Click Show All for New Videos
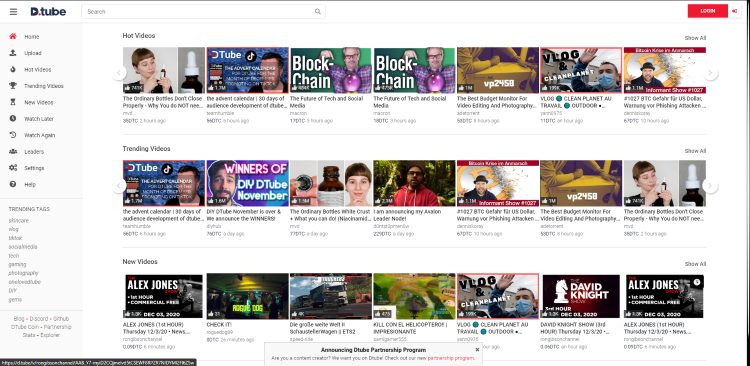Screen dimensions: 750x366 coord(695,264)
